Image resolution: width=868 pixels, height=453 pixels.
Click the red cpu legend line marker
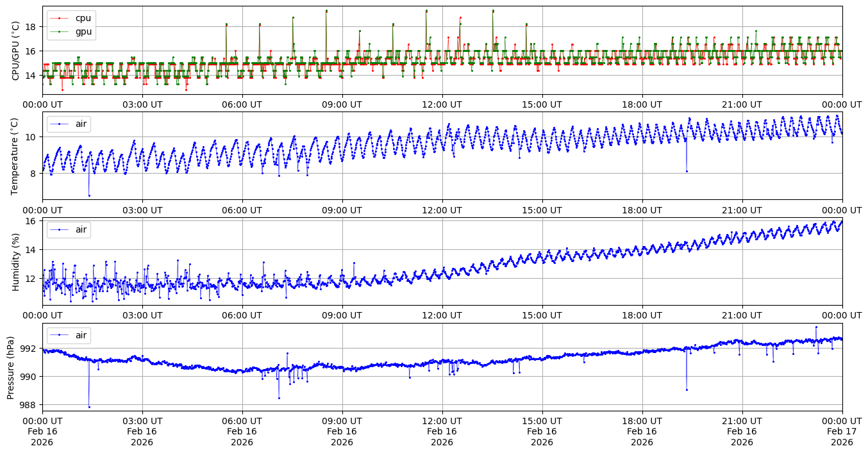click(x=60, y=18)
